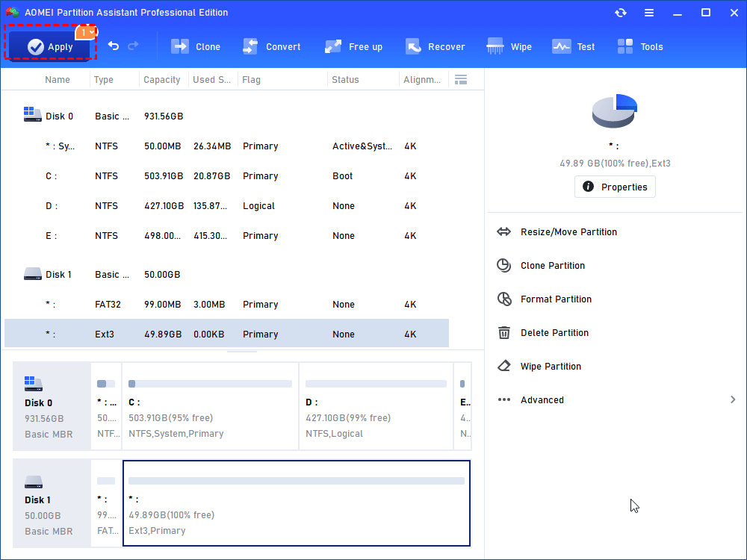The height and width of the screenshot is (560, 747).
Task: Select Disk 1 block in disk map
Action: coord(52,503)
